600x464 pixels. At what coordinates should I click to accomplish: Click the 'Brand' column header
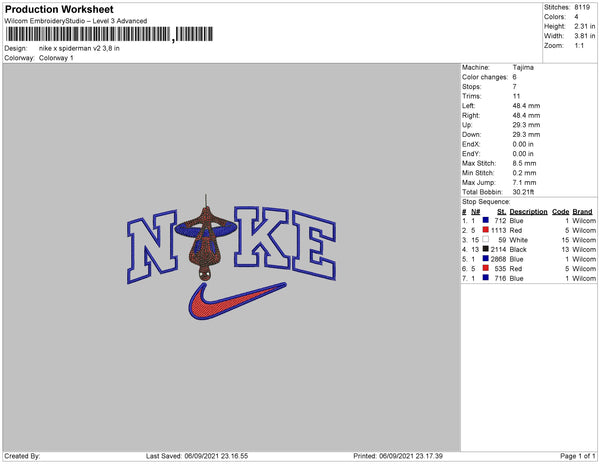(582, 212)
